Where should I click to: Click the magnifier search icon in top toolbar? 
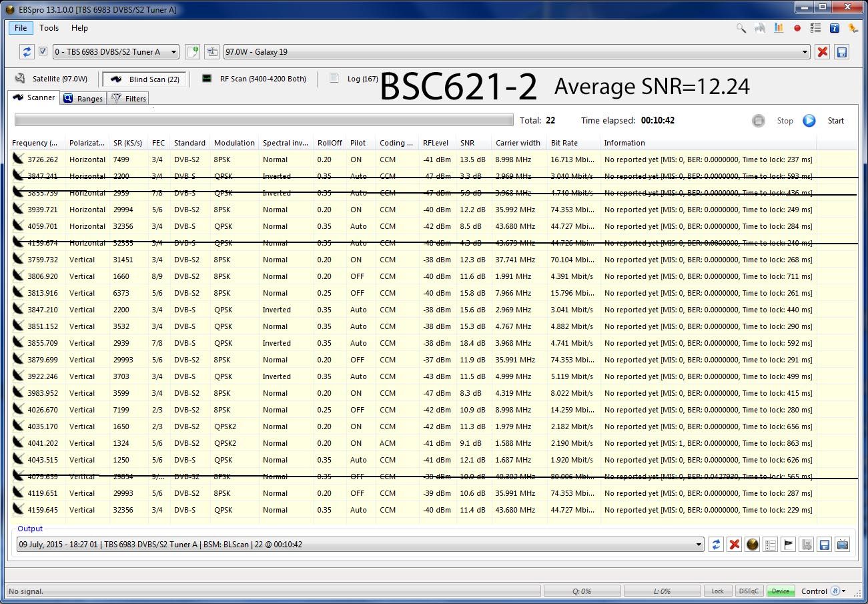pyautogui.click(x=741, y=28)
